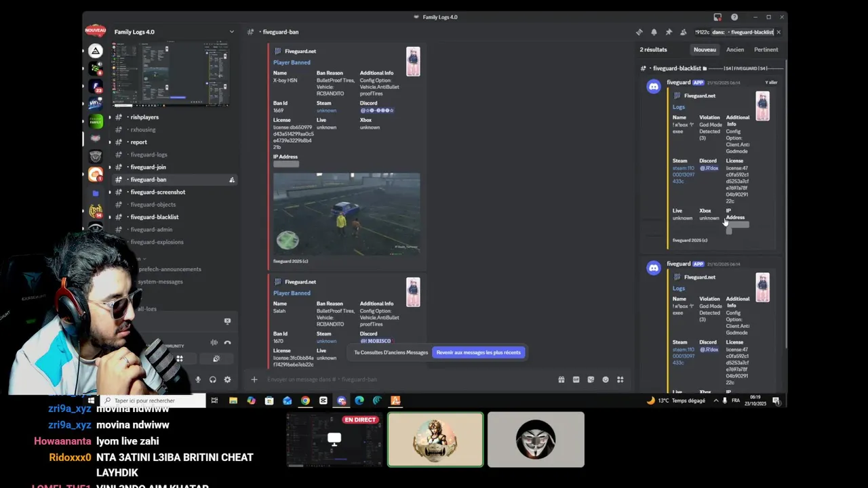
Task: Toggle headphones deafen in user panel
Action: tap(213, 380)
